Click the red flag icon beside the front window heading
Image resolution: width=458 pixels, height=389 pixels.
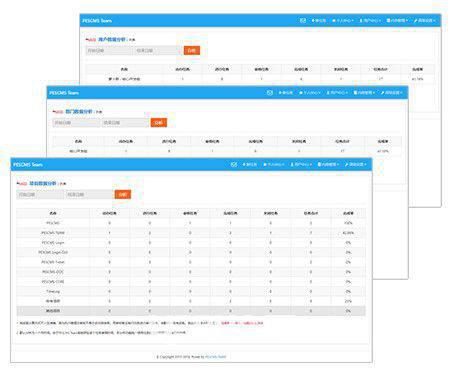pyautogui.click(x=18, y=183)
